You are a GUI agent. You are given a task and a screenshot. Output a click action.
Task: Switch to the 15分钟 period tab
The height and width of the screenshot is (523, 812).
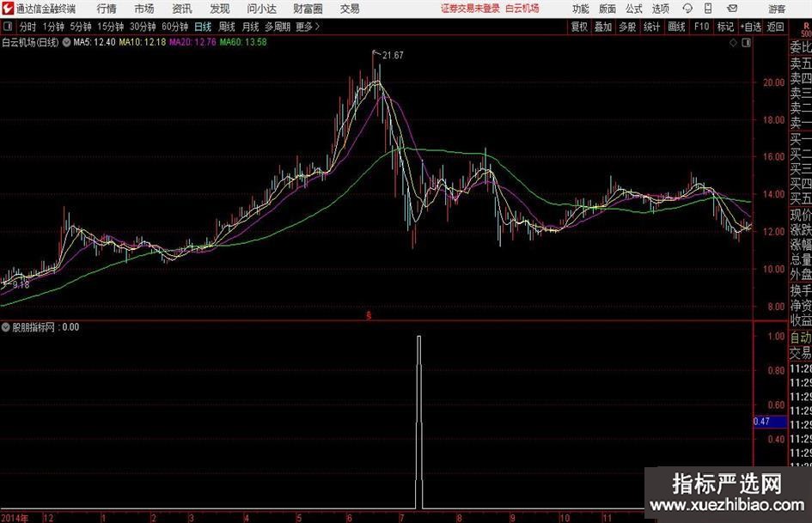(110, 27)
